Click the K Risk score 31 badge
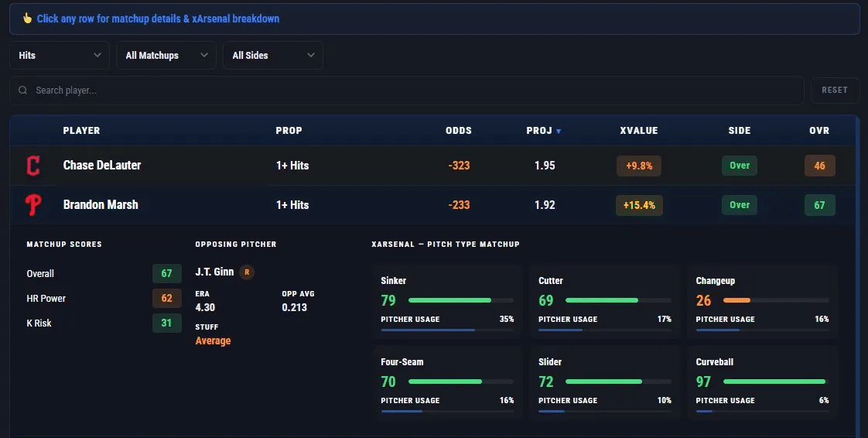The width and height of the screenshot is (868, 438). (x=166, y=323)
